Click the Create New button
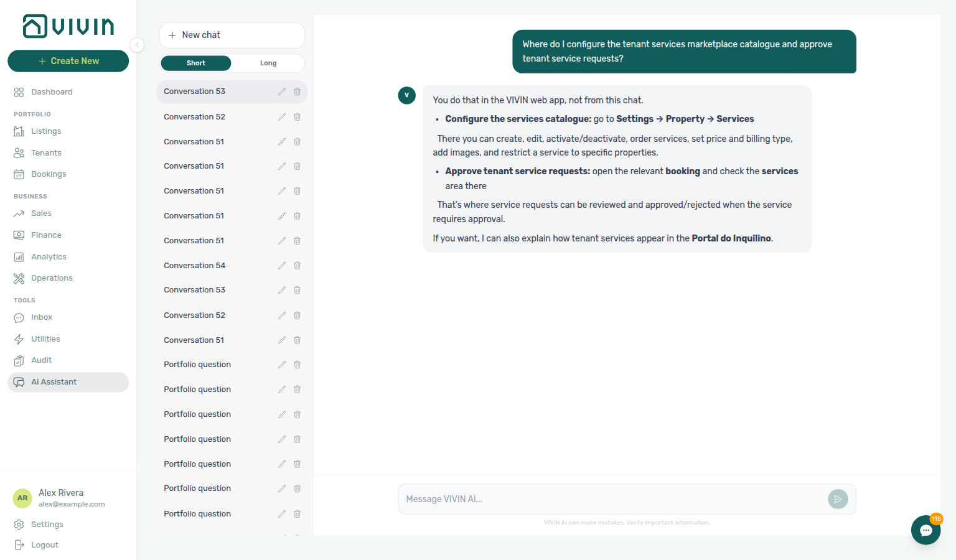 point(68,61)
